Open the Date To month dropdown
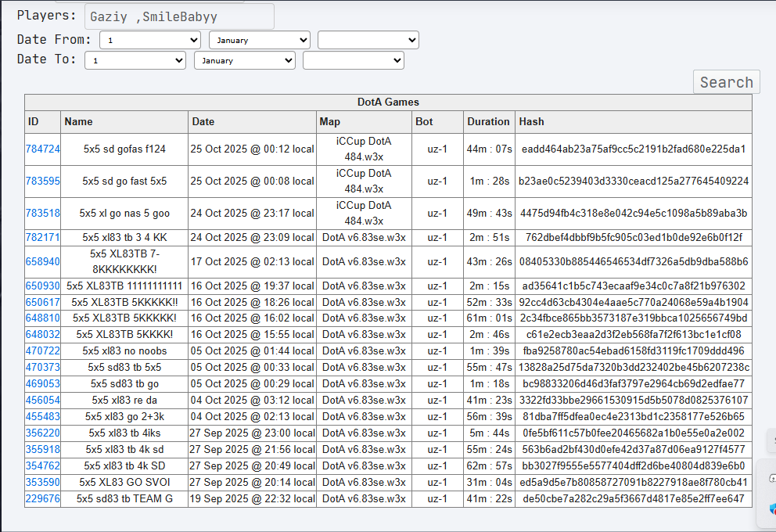Screen dimensions: 776x532 245,60
